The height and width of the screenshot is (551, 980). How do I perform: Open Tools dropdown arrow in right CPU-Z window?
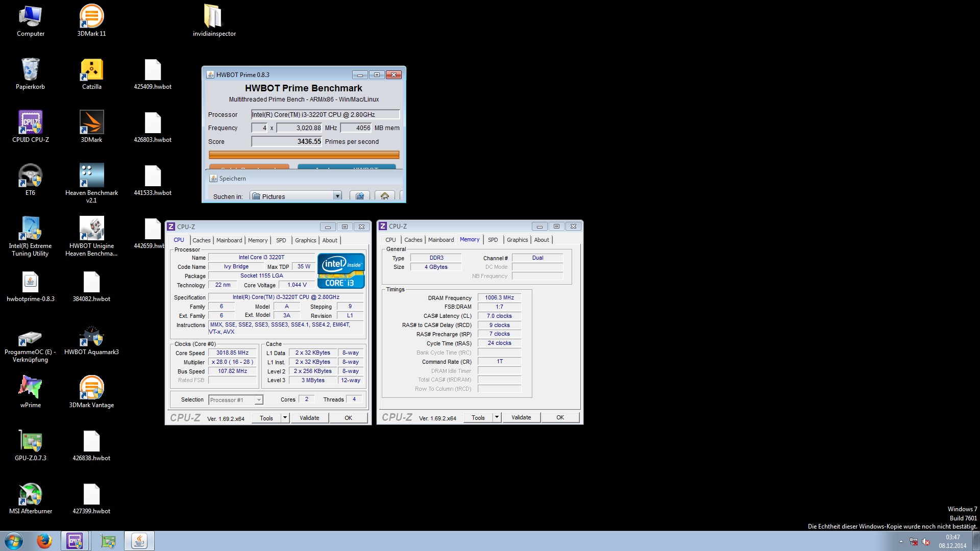497,417
